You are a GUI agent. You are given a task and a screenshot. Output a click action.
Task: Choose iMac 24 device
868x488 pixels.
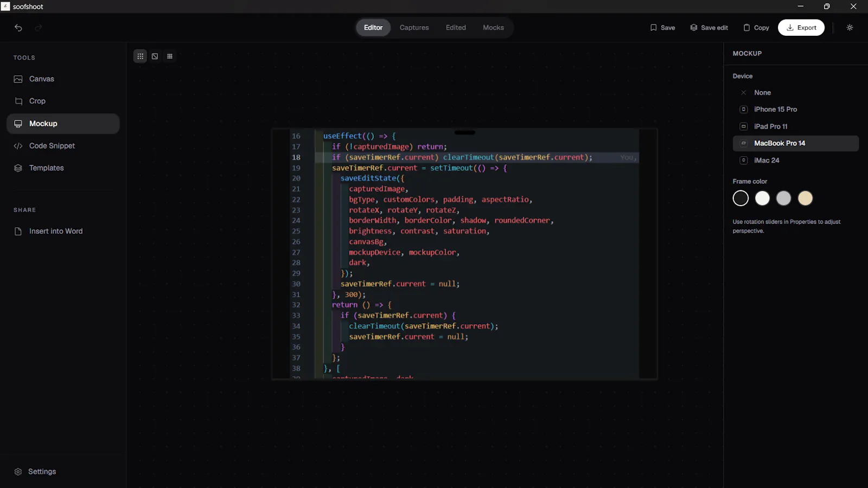pyautogui.click(x=796, y=160)
